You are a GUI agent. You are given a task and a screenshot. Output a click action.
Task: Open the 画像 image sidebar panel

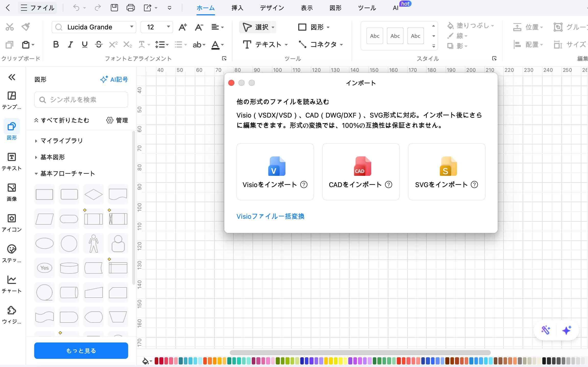click(x=12, y=192)
